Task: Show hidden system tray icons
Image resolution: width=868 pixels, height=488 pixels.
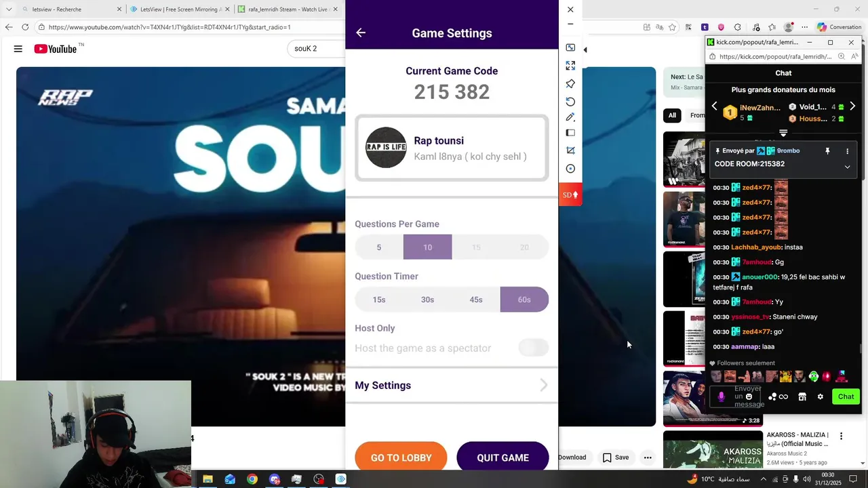Action: [x=764, y=479]
